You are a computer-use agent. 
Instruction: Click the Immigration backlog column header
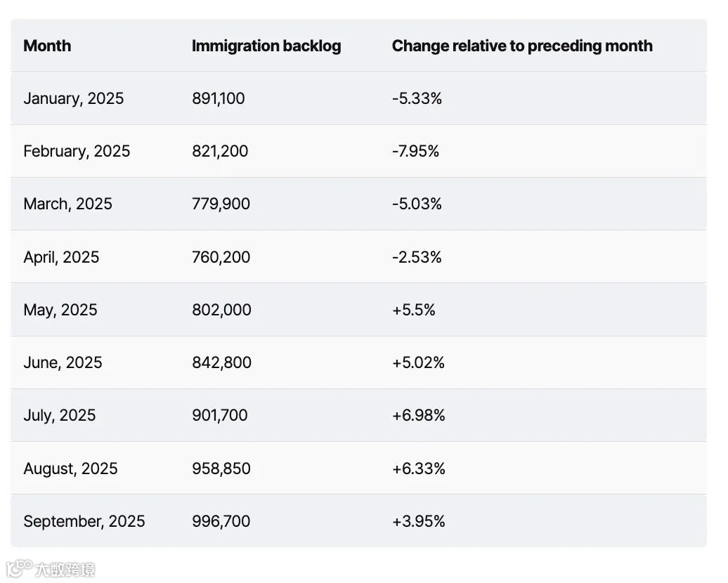tap(266, 46)
